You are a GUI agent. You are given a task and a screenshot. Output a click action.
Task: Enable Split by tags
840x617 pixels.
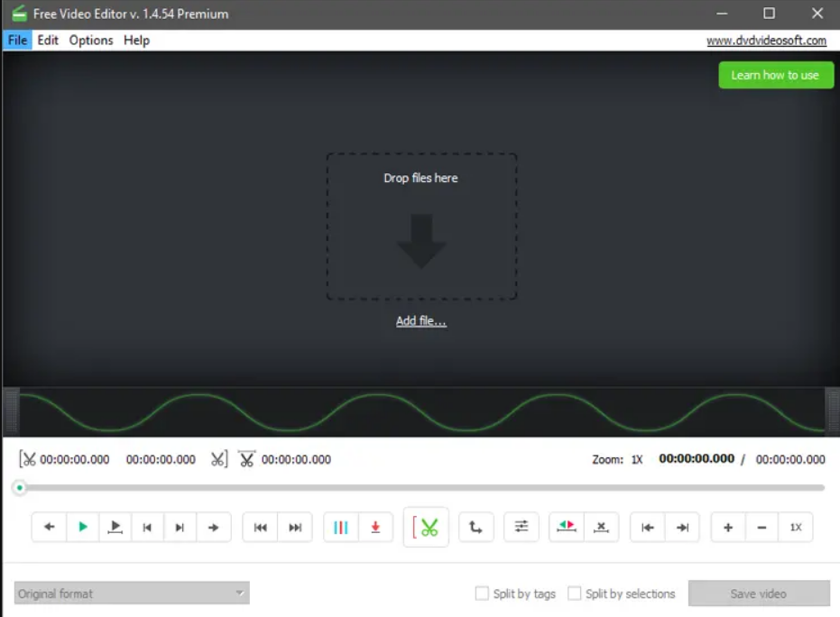pyautogui.click(x=482, y=594)
